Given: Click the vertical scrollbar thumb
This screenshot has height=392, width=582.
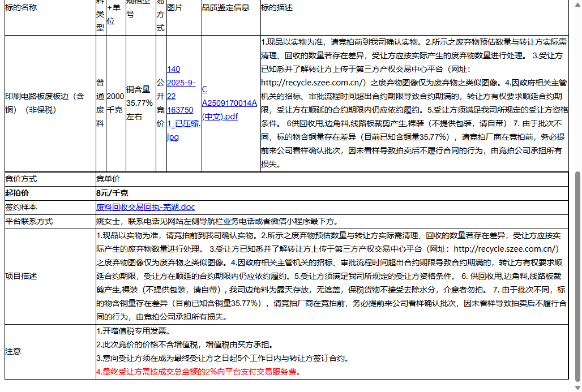Looking at the screenshot, I should pos(577,276).
